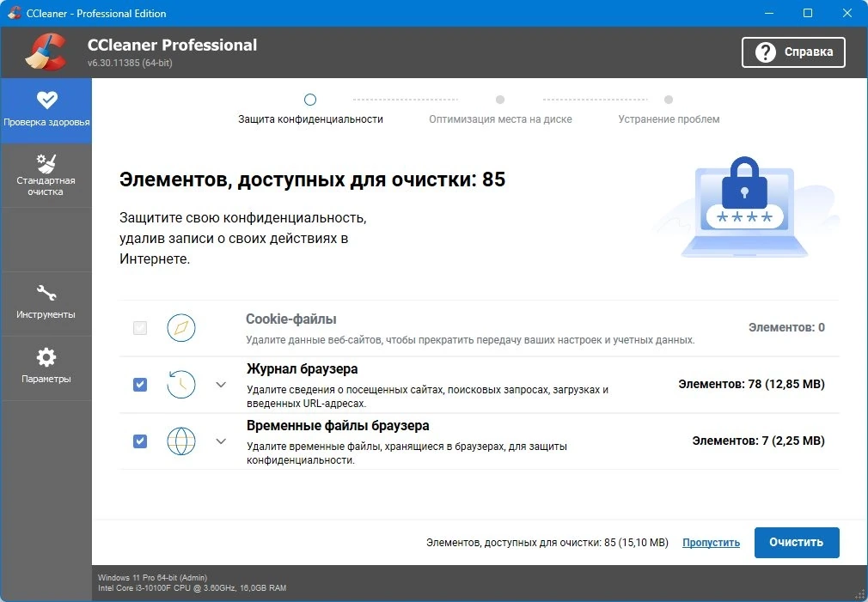The height and width of the screenshot is (602, 868).
Task: Click the padlock laptop illustration
Action: (x=744, y=208)
